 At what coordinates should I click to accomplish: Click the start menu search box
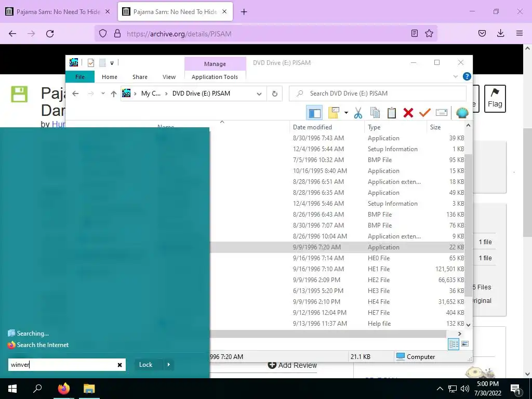tap(67, 365)
